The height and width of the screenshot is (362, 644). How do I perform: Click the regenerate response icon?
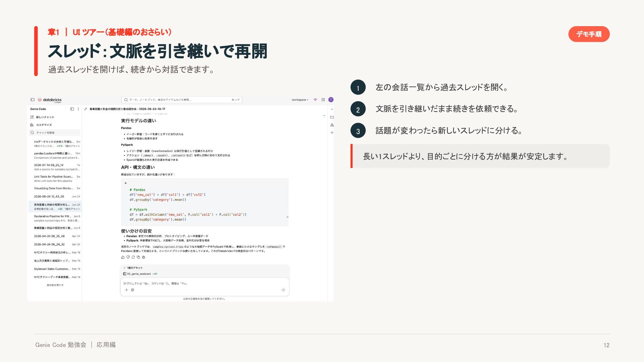pos(133,257)
